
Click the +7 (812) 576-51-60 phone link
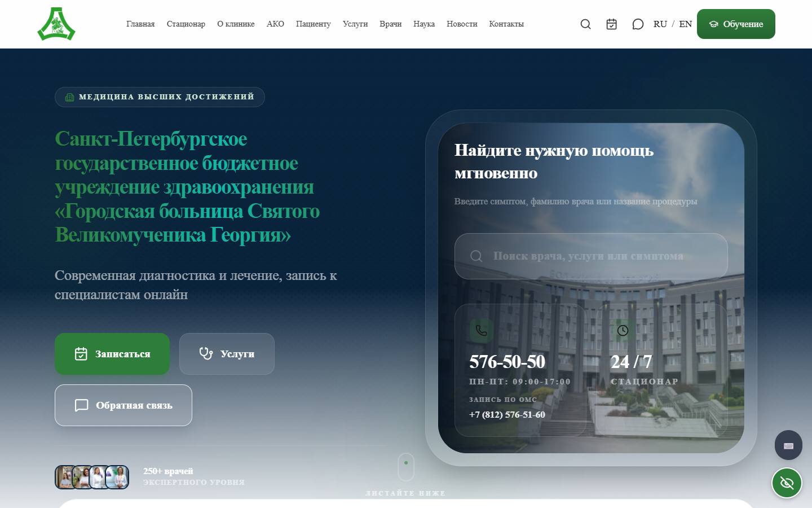pyautogui.click(x=507, y=415)
